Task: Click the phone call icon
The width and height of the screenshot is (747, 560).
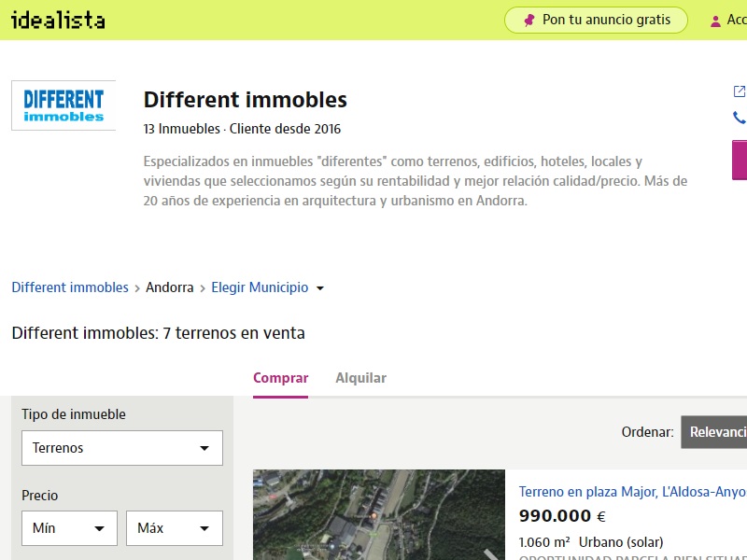Action: point(740,118)
